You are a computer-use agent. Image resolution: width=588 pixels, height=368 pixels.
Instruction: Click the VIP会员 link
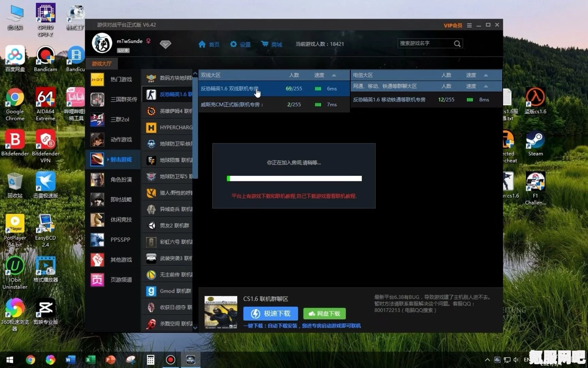[x=453, y=25]
